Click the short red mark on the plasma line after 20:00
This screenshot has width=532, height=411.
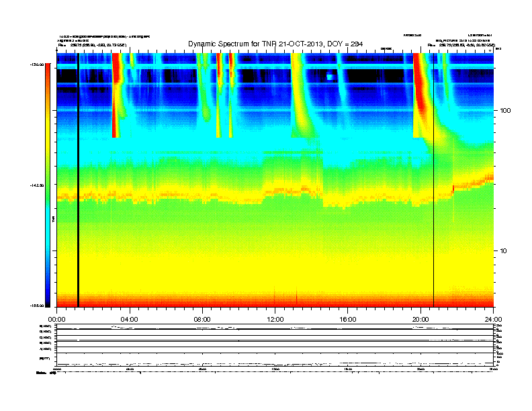tap(453, 189)
